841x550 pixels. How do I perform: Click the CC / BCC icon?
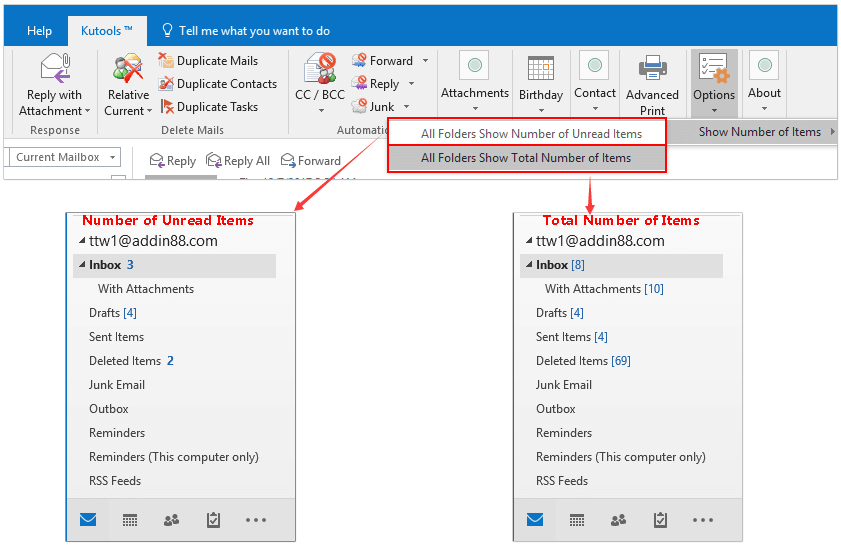(x=320, y=69)
